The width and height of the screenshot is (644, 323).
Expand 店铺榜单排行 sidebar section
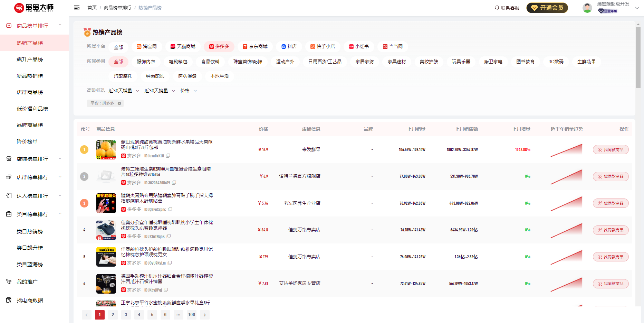[60, 159]
